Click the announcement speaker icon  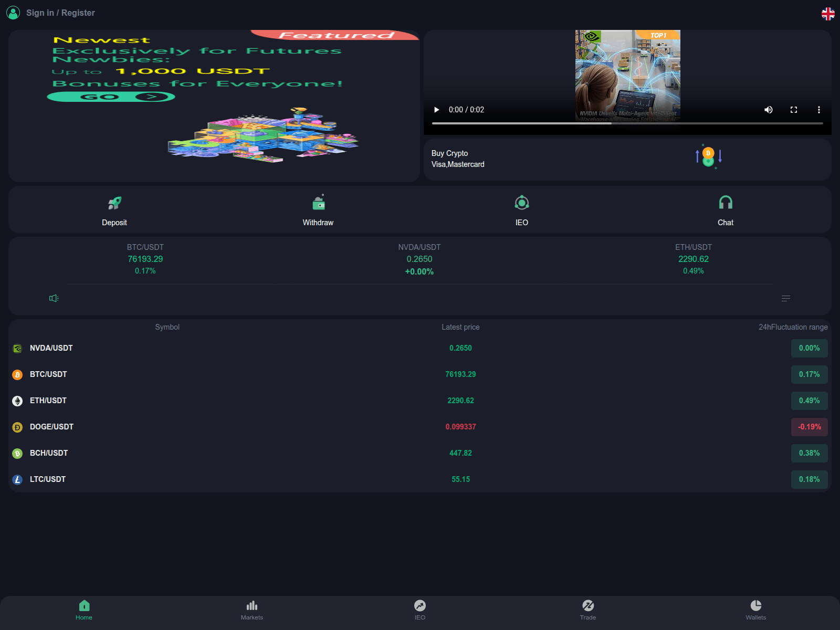(54, 298)
